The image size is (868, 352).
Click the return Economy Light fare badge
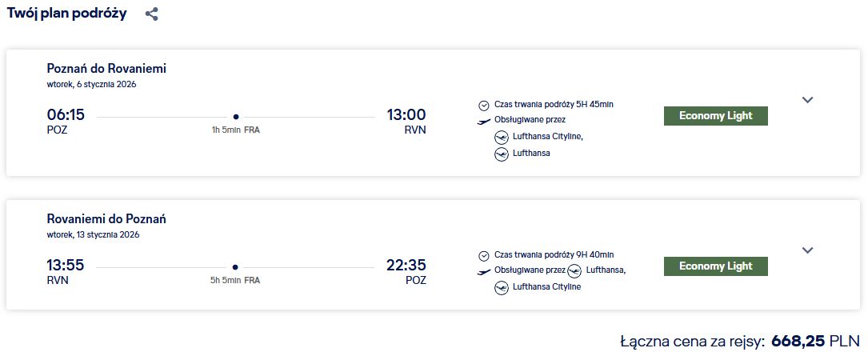[x=716, y=266]
